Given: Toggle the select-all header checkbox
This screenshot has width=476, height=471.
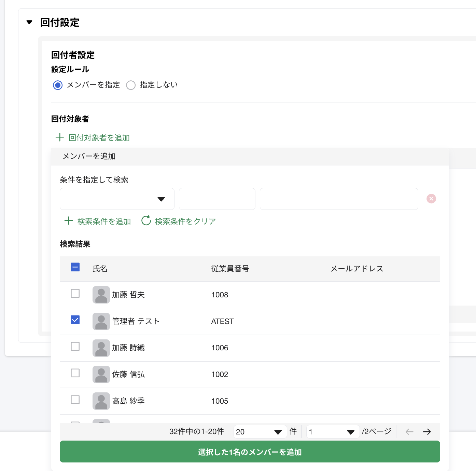Looking at the screenshot, I should pyautogui.click(x=75, y=267).
